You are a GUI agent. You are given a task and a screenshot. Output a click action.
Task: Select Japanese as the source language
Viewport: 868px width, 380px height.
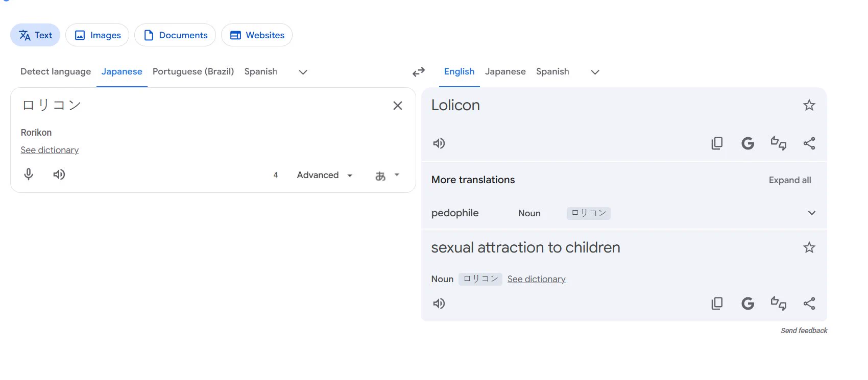coord(122,71)
